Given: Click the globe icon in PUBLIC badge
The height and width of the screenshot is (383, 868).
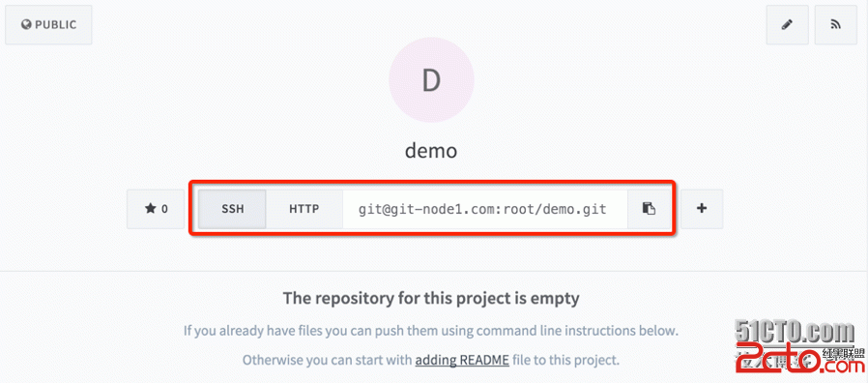Looking at the screenshot, I should click(x=26, y=25).
